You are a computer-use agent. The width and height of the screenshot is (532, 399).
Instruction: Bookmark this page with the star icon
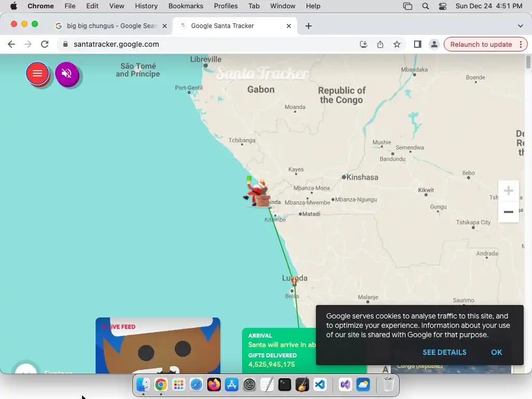point(396,44)
